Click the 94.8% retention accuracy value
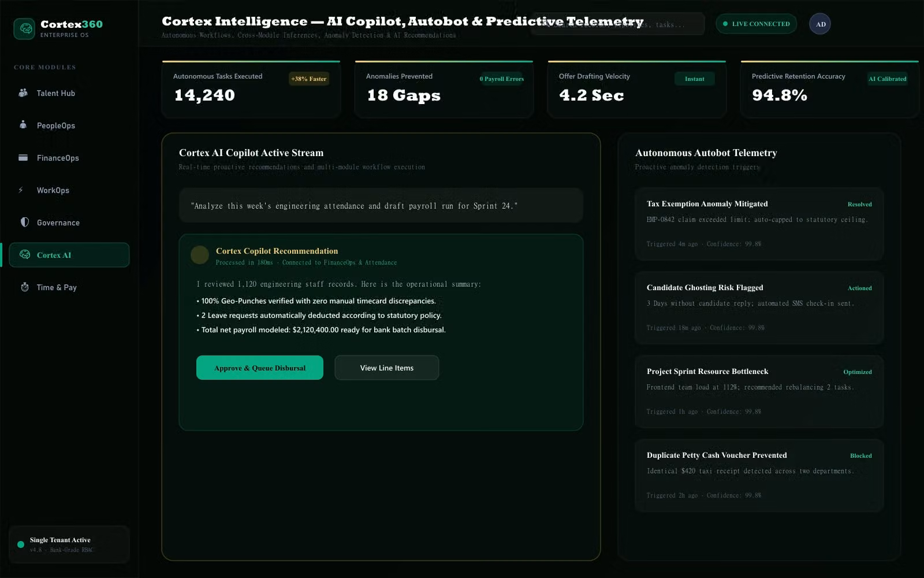Viewport: 924px width, 578px height. coord(780,95)
